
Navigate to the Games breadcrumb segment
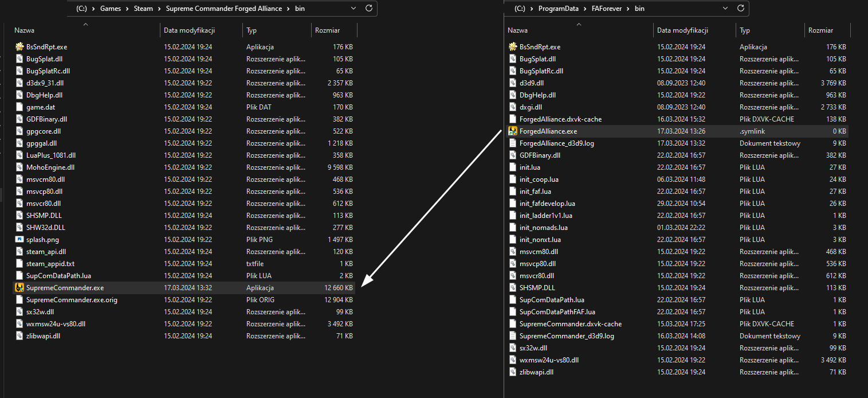(x=112, y=9)
